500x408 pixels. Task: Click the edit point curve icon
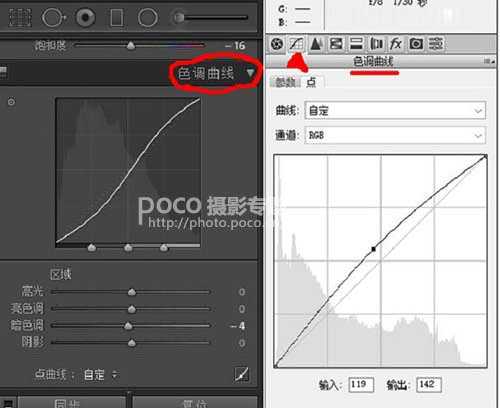241,374
